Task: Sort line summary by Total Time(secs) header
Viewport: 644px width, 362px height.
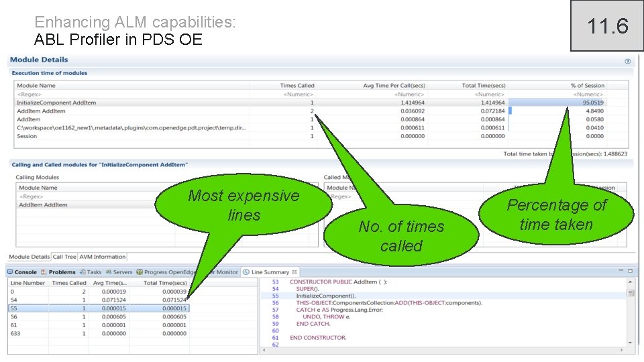Action: (x=160, y=283)
